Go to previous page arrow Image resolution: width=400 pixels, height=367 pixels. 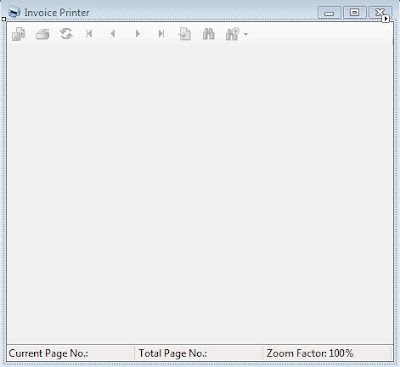tap(113, 34)
